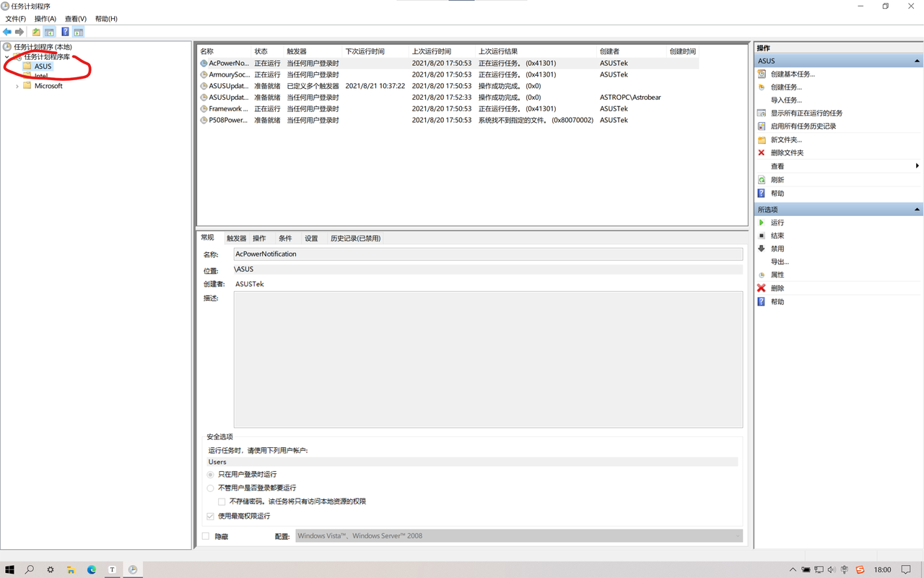Open the 文件(F) menu

(15, 19)
